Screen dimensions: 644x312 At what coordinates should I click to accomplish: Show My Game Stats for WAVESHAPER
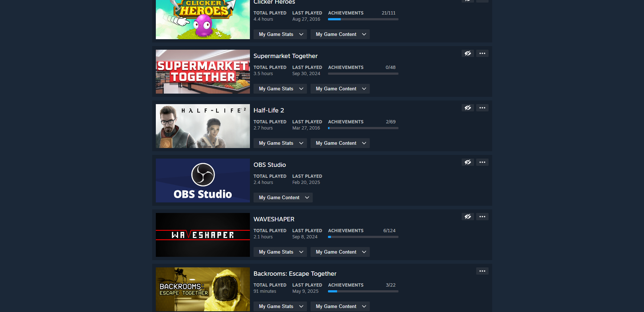280,252
